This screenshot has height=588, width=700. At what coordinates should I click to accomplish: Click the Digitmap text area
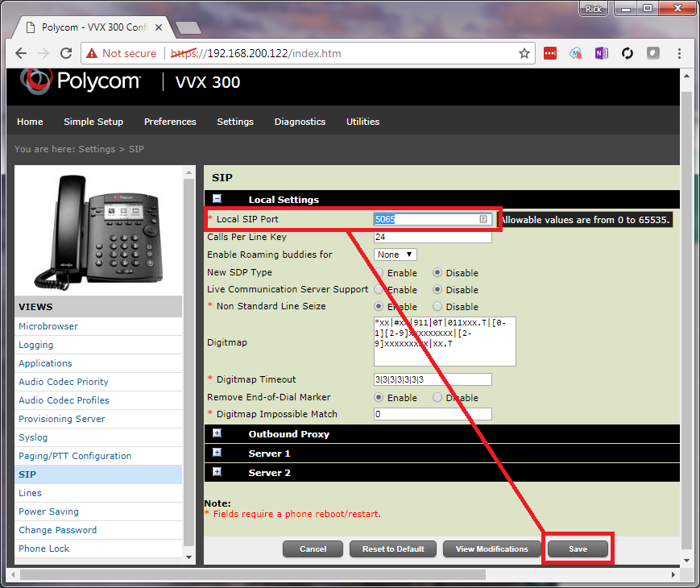[445, 342]
